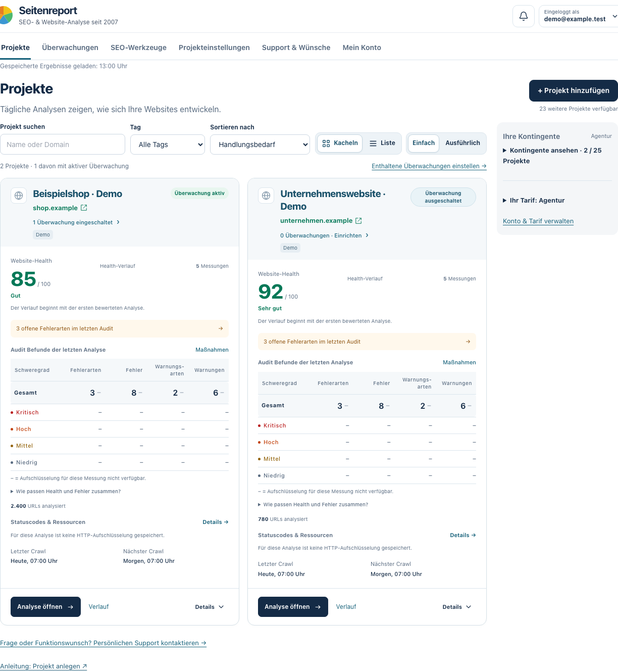Open Support & Wünsche tab

click(x=296, y=47)
